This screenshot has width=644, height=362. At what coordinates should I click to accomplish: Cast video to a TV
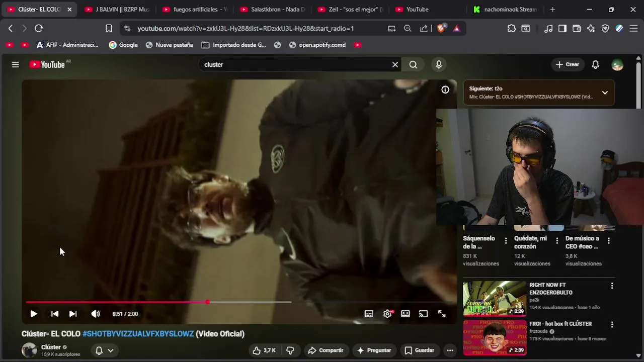[x=423, y=314]
